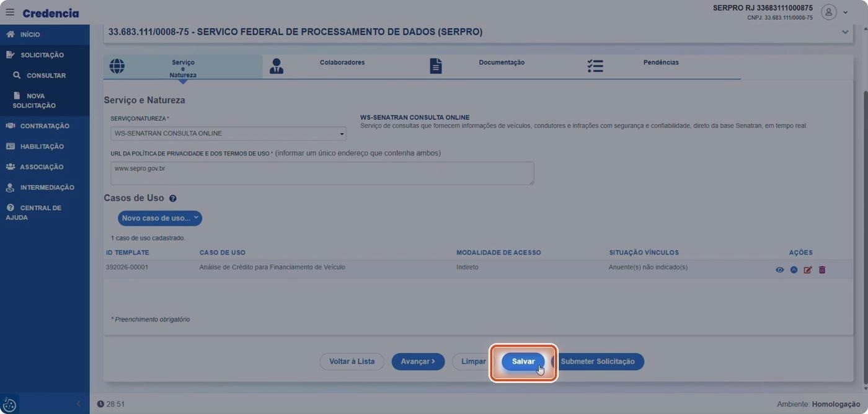
Task: Open the Serviço/Natureza combo box
Action: [228, 133]
